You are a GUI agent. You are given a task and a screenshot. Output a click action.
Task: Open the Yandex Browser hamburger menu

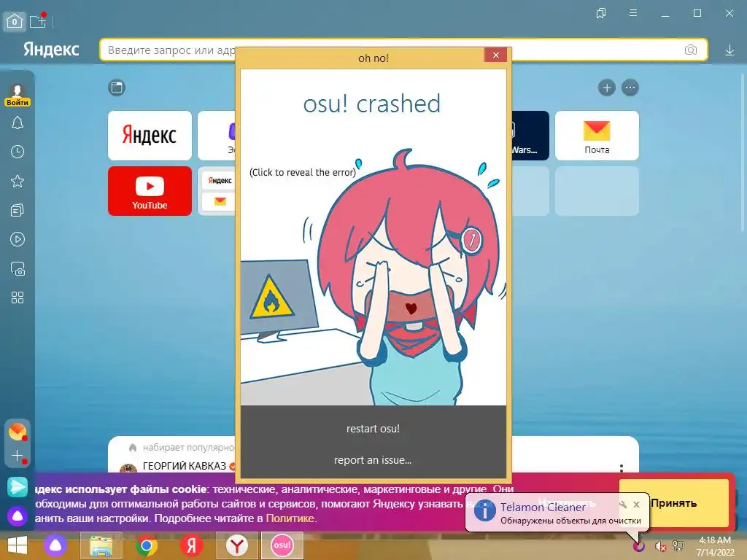633,13
